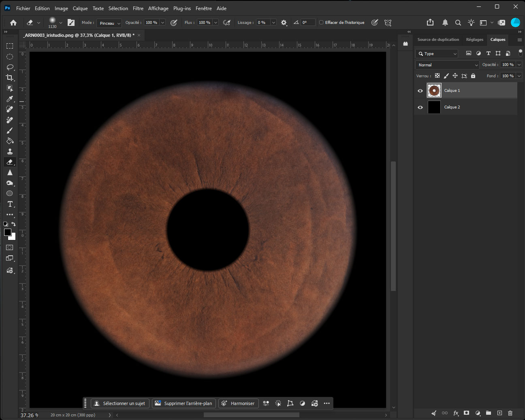Select the Clone Stamp tool
The width and height of the screenshot is (525, 420).
(x=10, y=151)
